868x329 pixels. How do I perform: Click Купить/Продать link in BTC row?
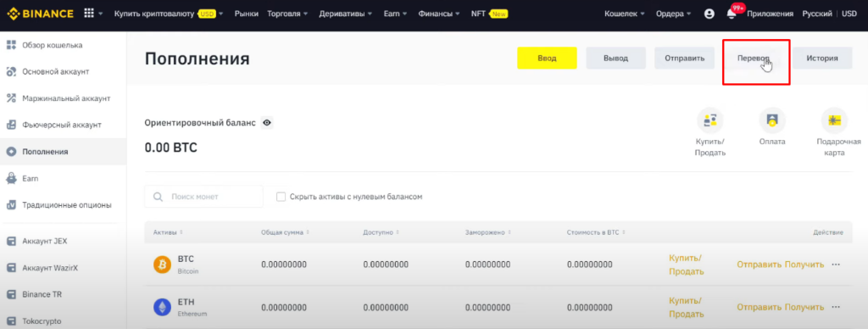click(687, 265)
